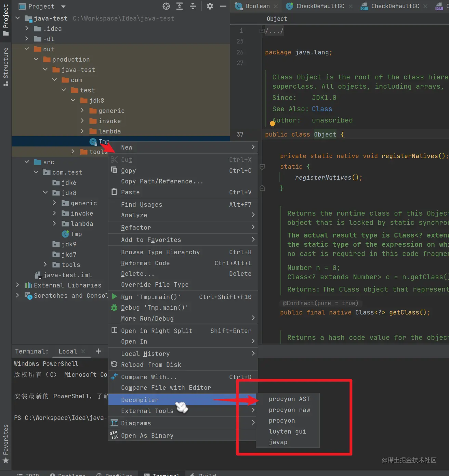Expand the .idea folder in Project tree
The height and width of the screenshot is (476, 449).
tap(27, 28)
